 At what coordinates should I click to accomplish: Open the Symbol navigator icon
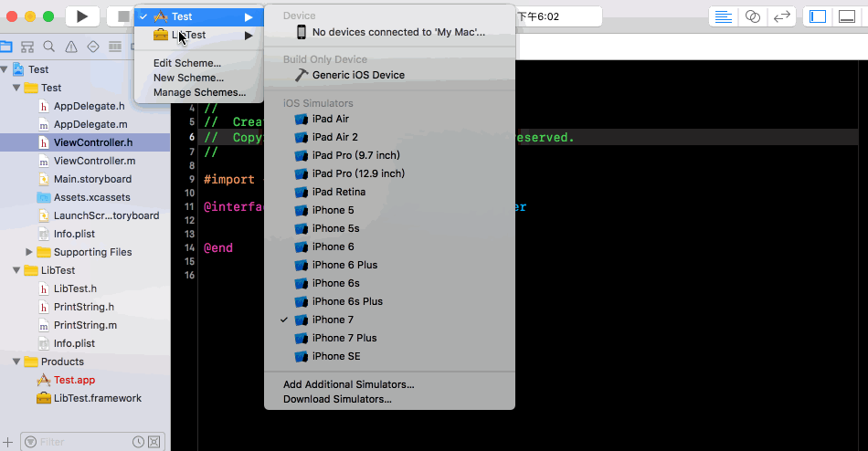tap(27, 47)
